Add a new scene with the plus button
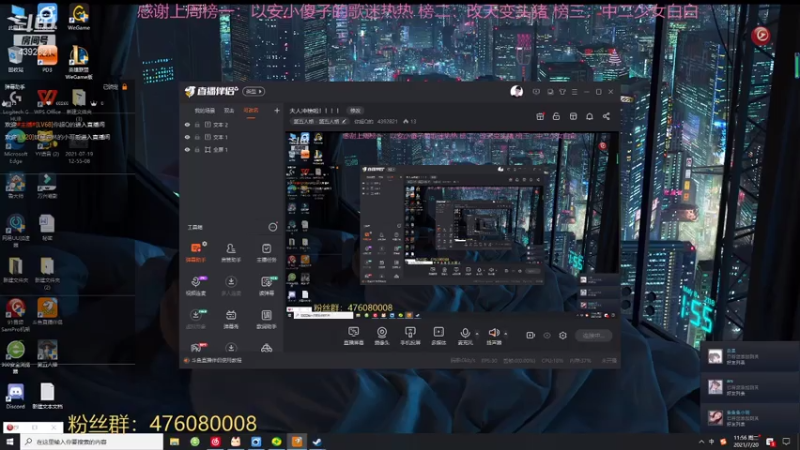Image resolution: width=800 pixels, height=450 pixels. (x=277, y=110)
